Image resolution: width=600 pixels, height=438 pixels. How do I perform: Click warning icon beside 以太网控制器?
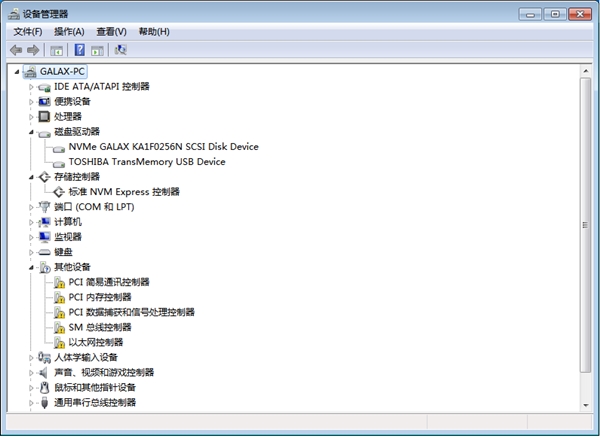(59, 342)
